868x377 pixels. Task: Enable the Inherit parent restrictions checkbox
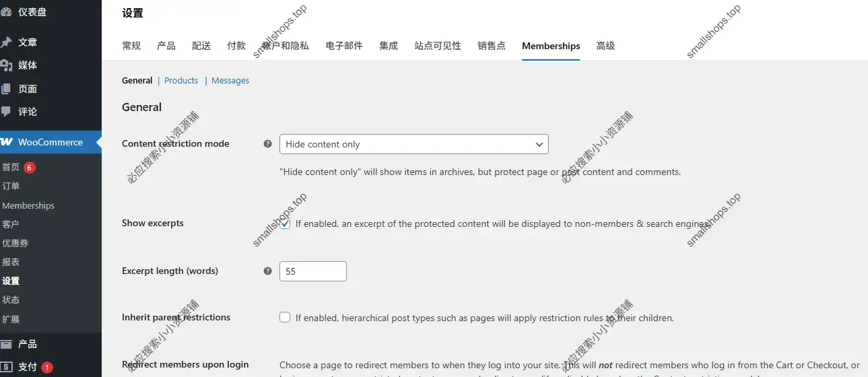(285, 317)
